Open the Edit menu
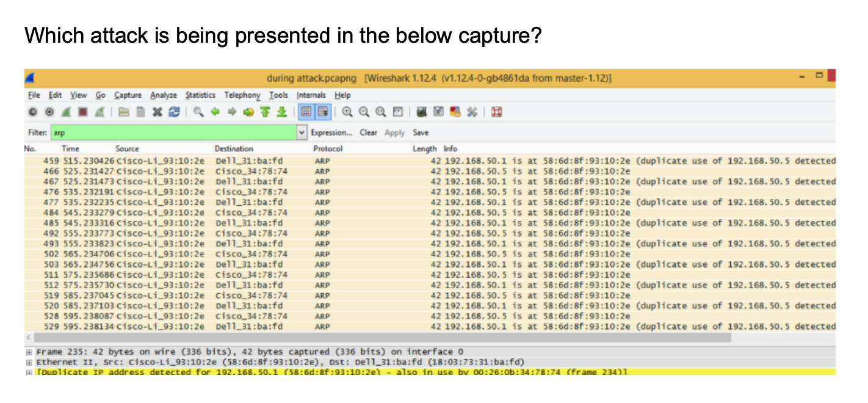Image resolution: width=868 pixels, height=403 pixels. 56,95
